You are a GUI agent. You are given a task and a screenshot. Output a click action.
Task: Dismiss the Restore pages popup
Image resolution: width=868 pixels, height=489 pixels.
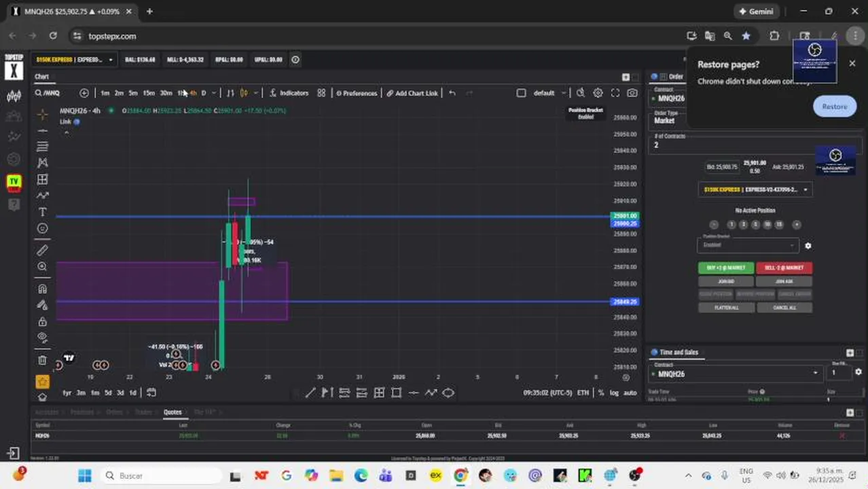(852, 64)
